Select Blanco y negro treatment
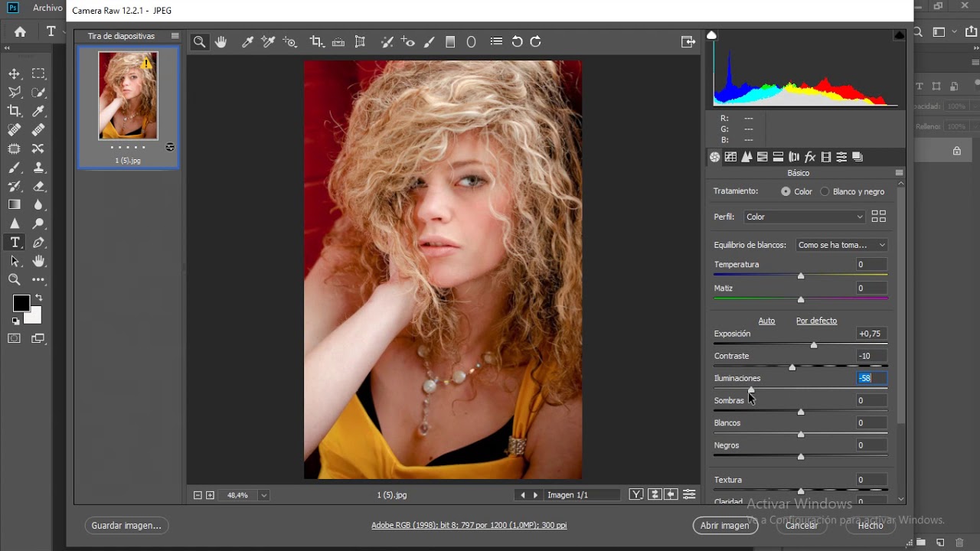The height and width of the screenshot is (551, 980). click(x=825, y=191)
